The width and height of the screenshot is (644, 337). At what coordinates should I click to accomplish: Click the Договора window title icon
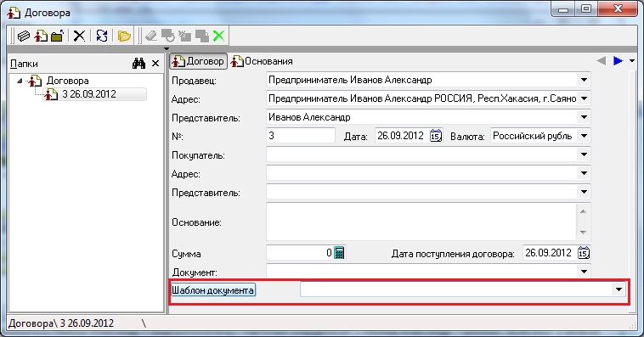pyautogui.click(x=13, y=13)
